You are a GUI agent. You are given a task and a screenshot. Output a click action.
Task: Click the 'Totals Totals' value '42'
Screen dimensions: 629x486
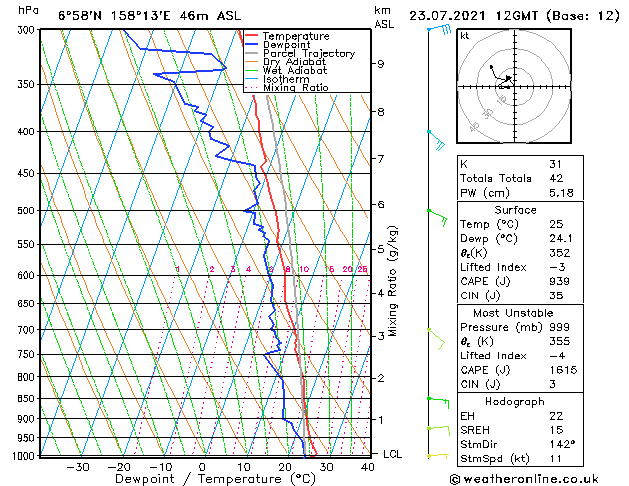coord(556,178)
